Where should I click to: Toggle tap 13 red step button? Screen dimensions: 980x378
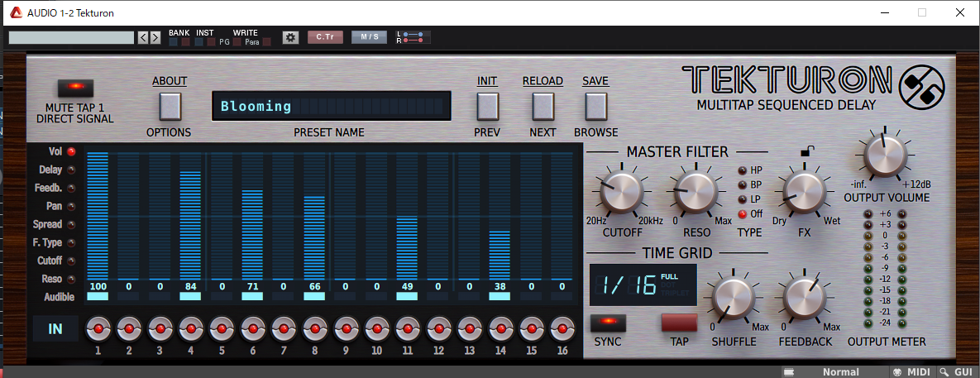[x=470, y=328]
